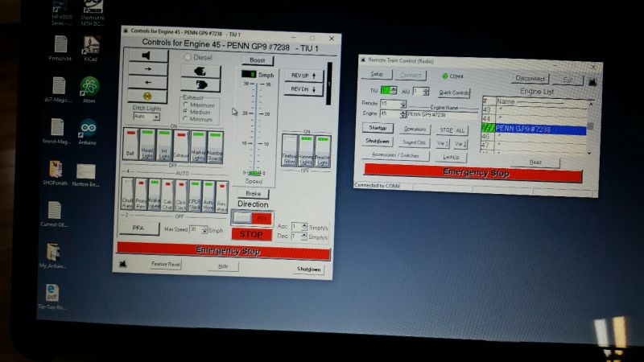Viewport: 644px width, 362px height.
Task: Toggle the Auto Horn switch
Action: click(208, 196)
